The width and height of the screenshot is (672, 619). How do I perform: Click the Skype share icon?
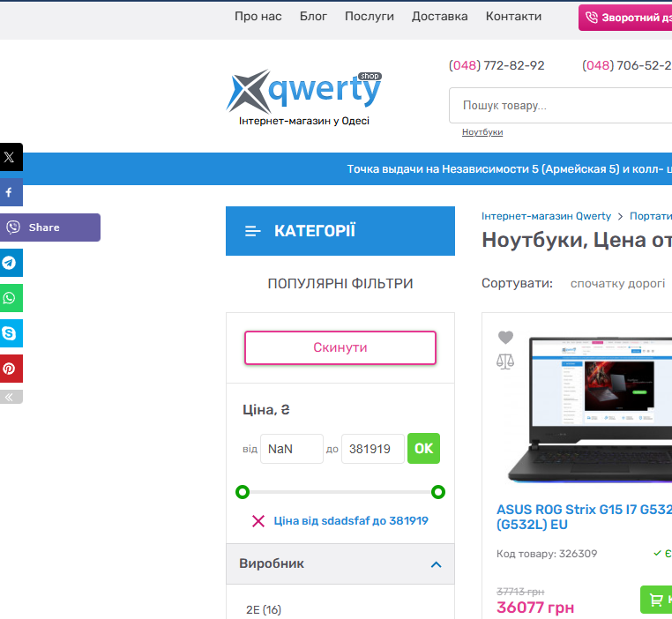pyautogui.click(x=10, y=333)
